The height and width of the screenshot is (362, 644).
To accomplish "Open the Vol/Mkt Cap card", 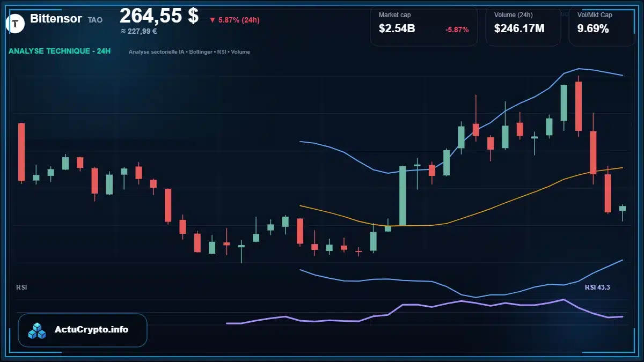I will coord(602,26).
